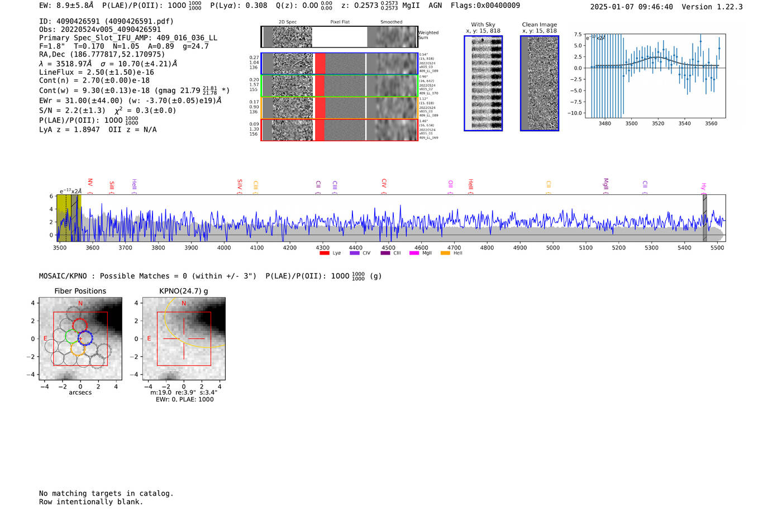Select the P(Lyα): 0.308 header text
Screen dimensions: 782x532
[x=239, y=6]
